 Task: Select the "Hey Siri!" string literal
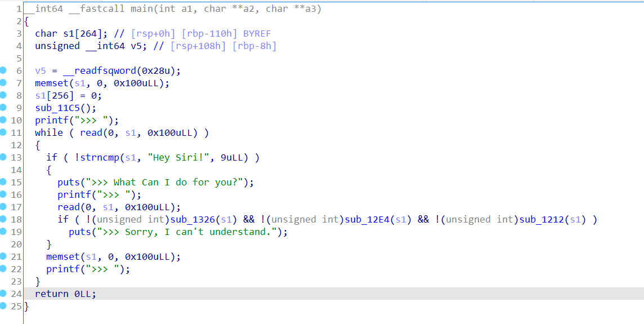tap(178, 157)
